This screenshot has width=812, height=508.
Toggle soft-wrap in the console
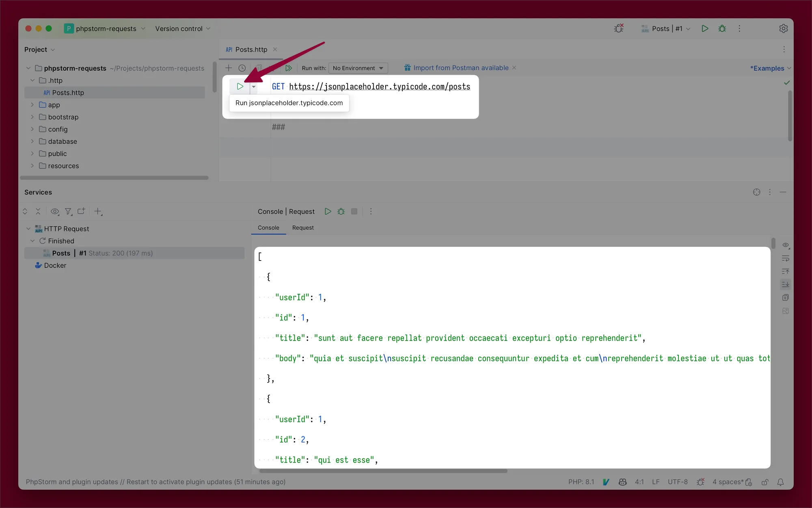(x=786, y=258)
